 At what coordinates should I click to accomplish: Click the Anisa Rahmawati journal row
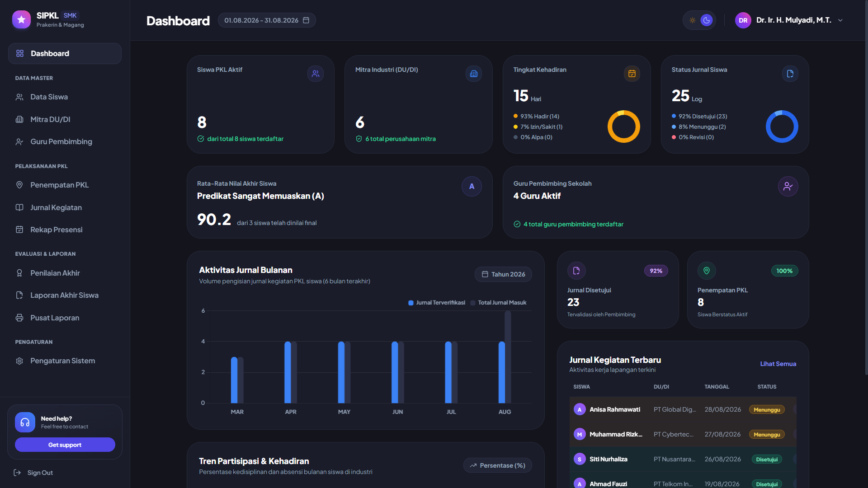tap(683, 409)
